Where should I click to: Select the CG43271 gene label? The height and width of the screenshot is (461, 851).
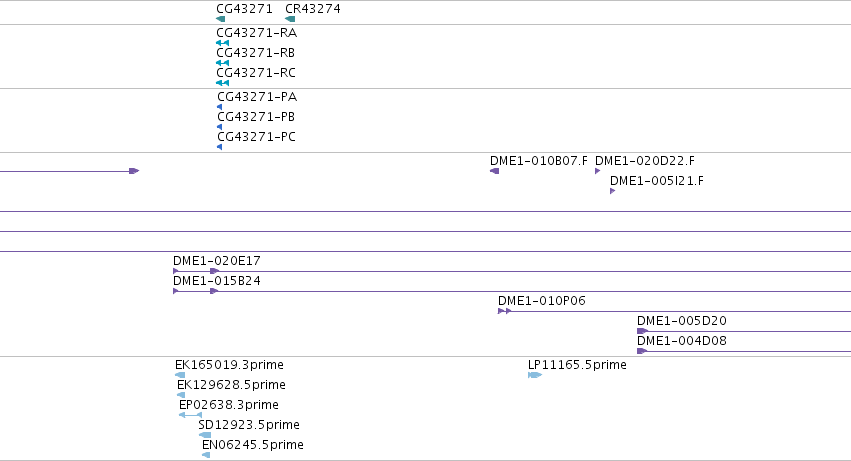click(x=244, y=9)
